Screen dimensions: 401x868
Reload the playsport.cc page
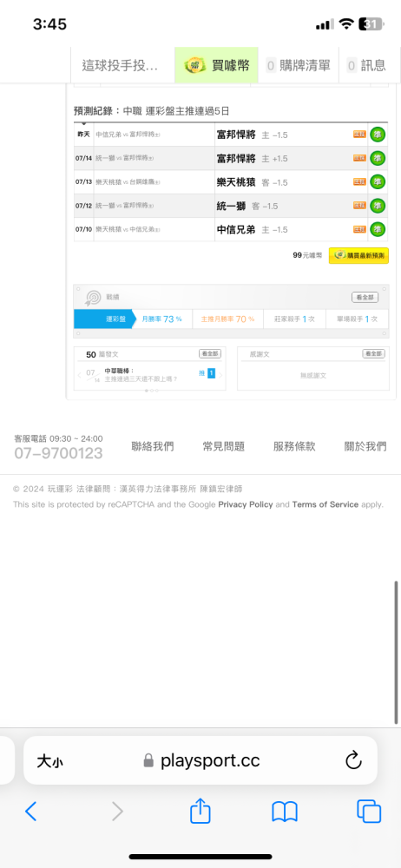click(353, 760)
